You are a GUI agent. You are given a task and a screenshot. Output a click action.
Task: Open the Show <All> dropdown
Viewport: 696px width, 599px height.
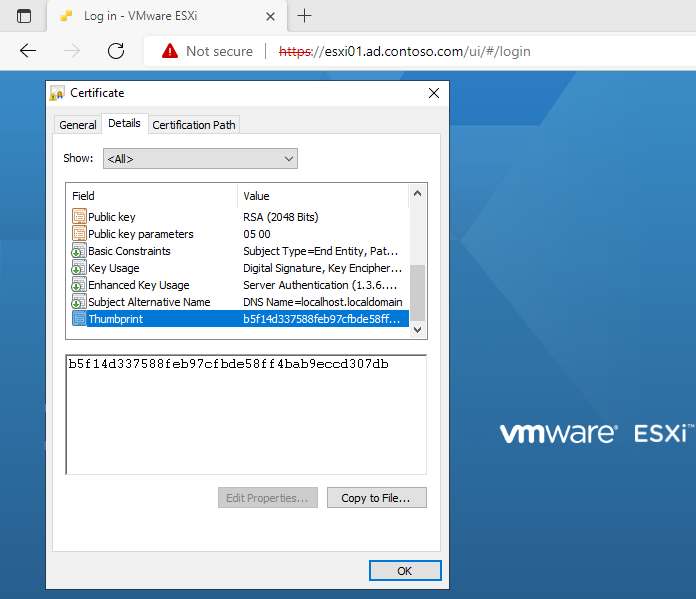[x=200, y=159]
